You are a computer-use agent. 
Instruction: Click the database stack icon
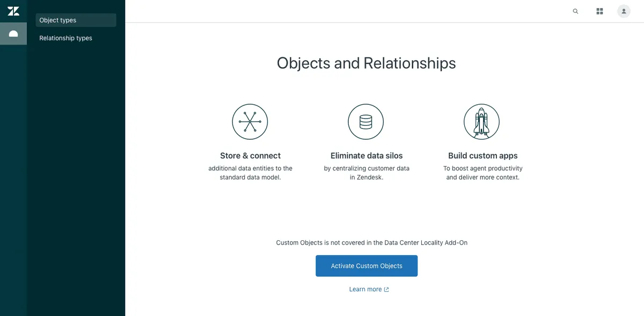tap(366, 122)
